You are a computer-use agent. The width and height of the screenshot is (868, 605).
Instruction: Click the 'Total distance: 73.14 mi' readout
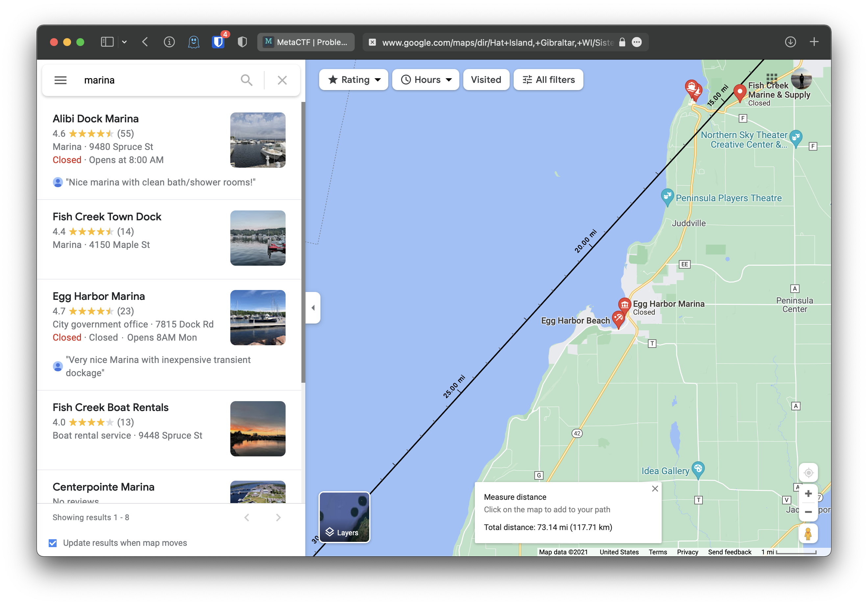point(548,527)
